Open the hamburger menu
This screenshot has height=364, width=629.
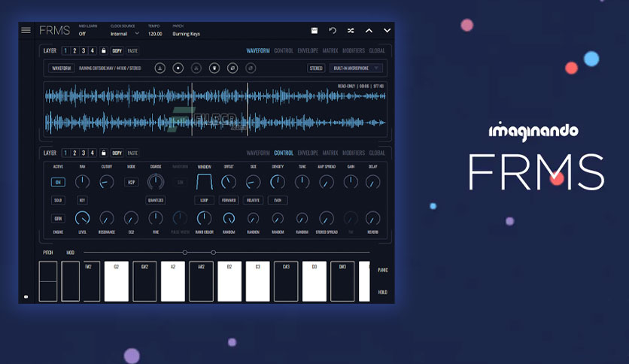(26, 30)
